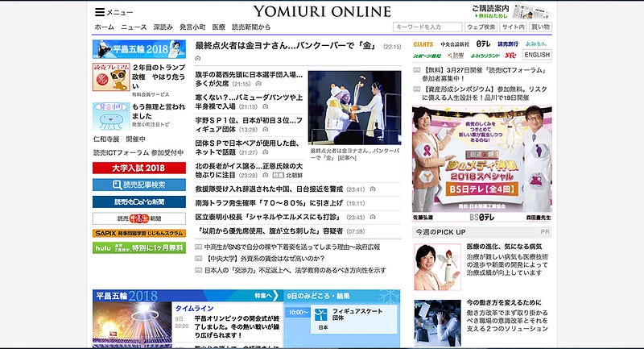Open the YTC logo link
This screenshot has height=349, width=644.
(510, 56)
